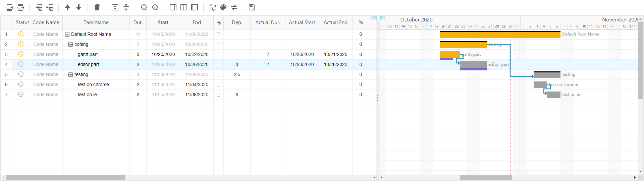Select the editor part task name
Viewport: 644px width, 181px height.
(x=88, y=64)
